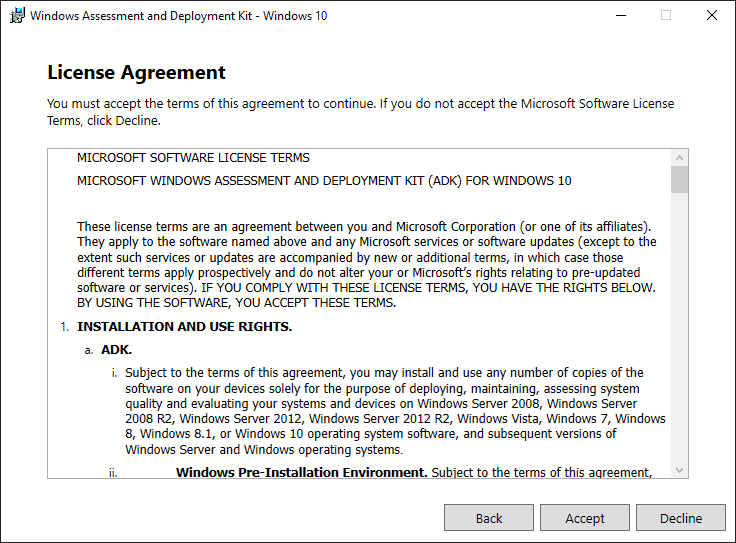This screenshot has width=736, height=543.
Task: Click the license scrollbar down arrow
Action: [x=680, y=469]
